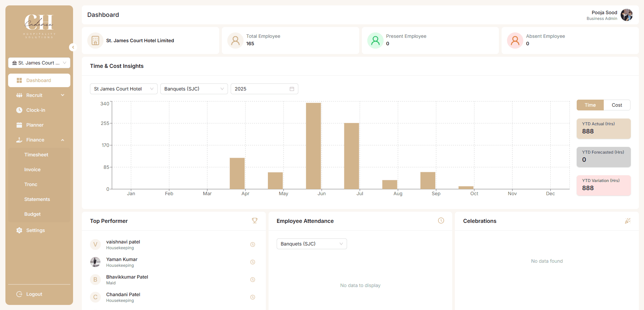
Task: Click the party popper icon in Celebrations
Action: [628, 221]
